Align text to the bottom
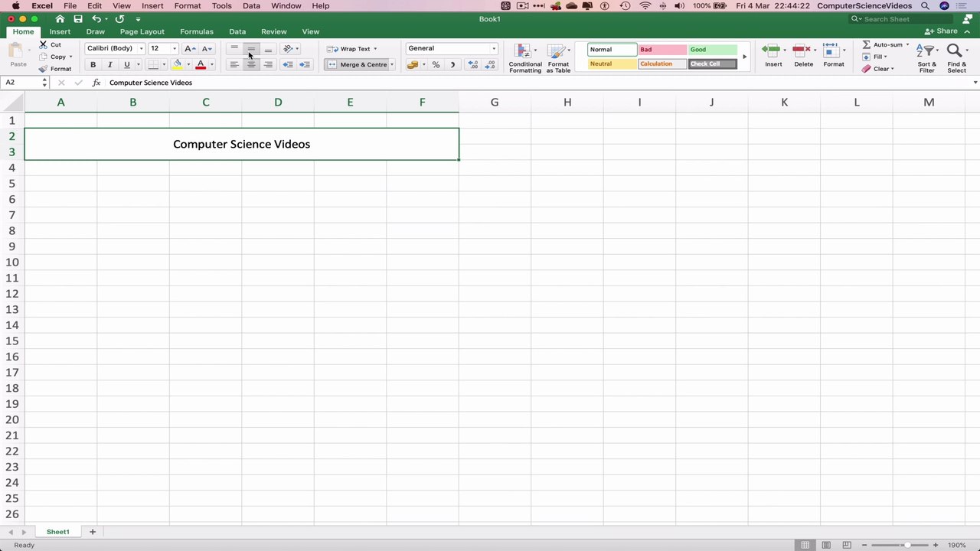 [x=268, y=48]
